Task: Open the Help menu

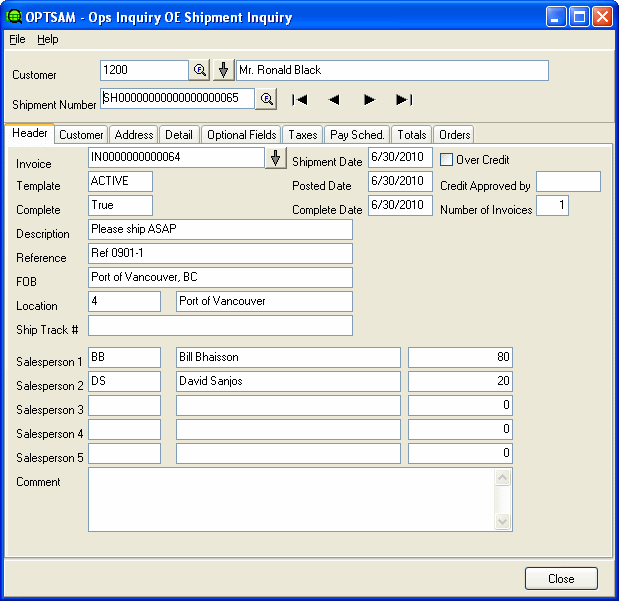Action: 48,39
